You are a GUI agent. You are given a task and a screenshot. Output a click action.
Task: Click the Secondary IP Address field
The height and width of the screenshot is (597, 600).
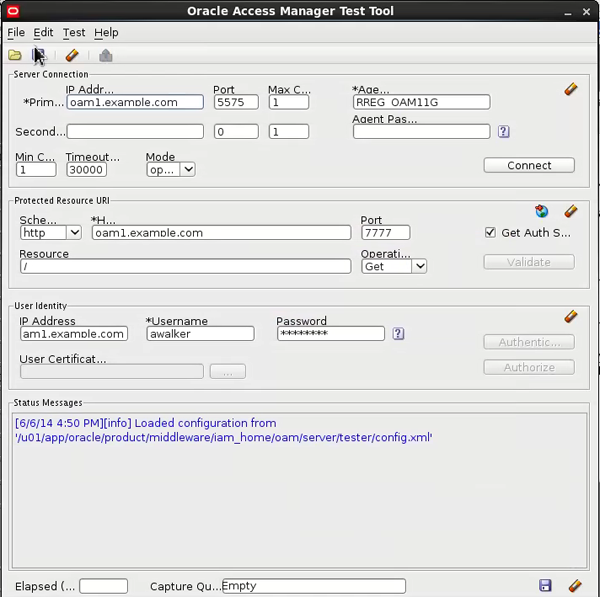coord(135,132)
